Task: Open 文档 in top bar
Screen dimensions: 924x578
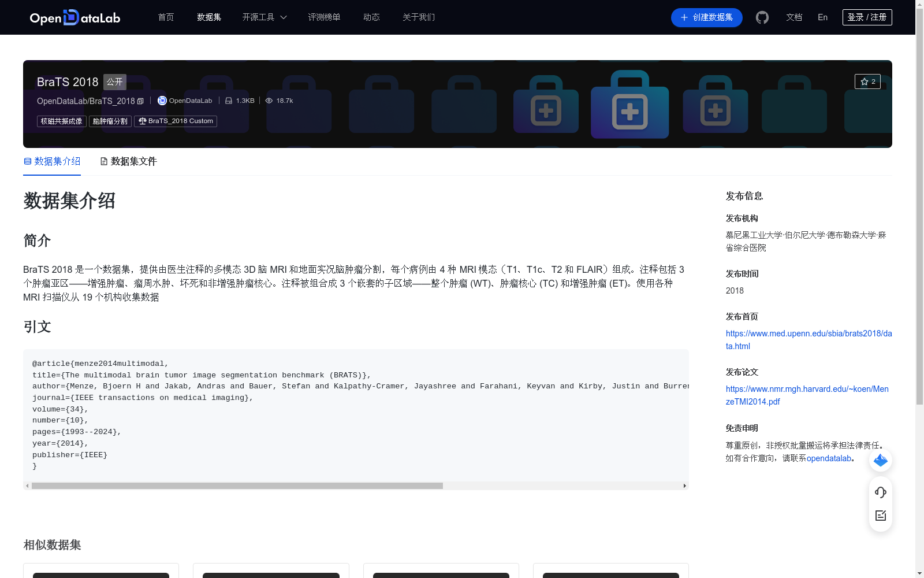Action: pyautogui.click(x=794, y=17)
